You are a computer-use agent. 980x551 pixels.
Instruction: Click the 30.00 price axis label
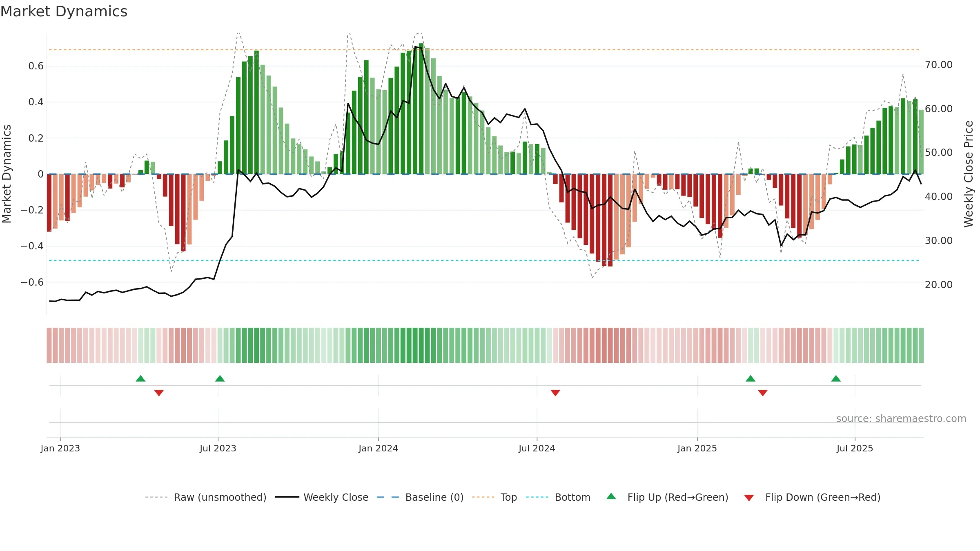click(x=939, y=240)
